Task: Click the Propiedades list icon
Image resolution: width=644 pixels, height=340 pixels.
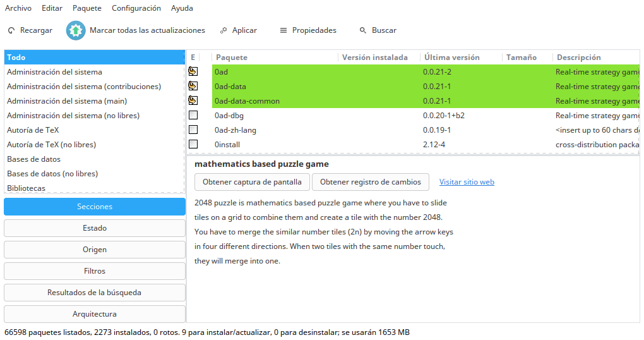Action: (283, 30)
